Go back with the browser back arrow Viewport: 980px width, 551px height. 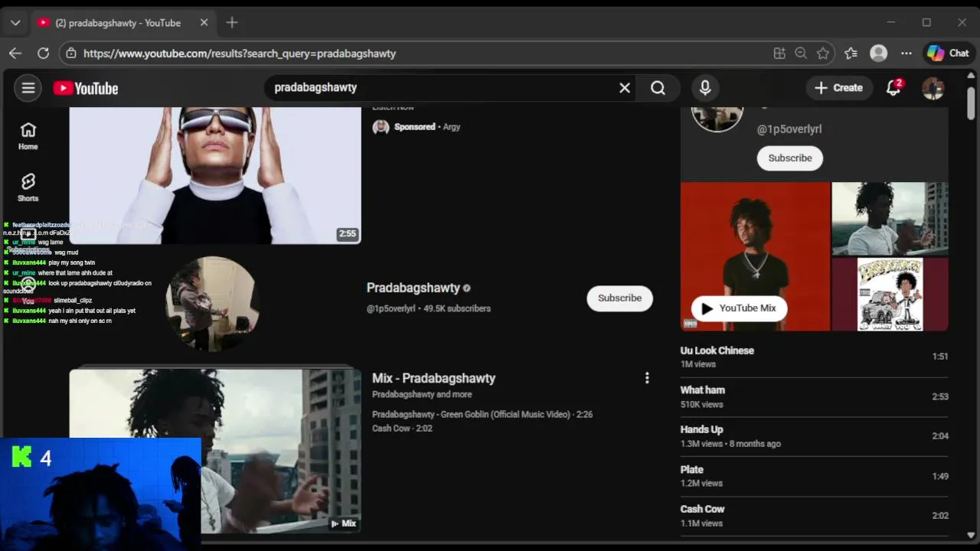pyautogui.click(x=15, y=54)
